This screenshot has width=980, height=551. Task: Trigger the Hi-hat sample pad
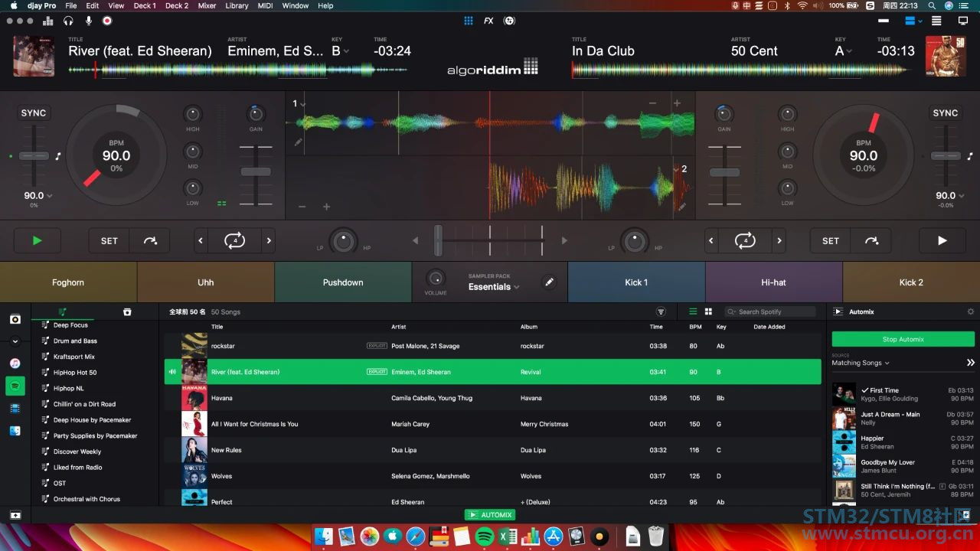[773, 282]
